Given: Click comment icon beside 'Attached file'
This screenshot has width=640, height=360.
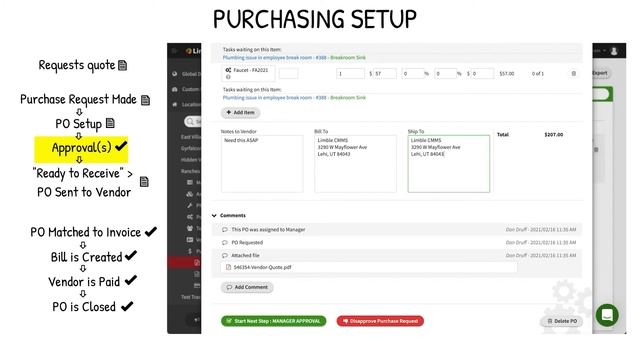Looking at the screenshot, I should (x=224, y=256).
